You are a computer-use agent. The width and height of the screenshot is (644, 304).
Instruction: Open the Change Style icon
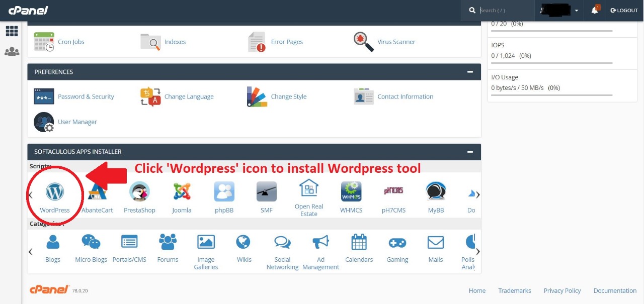[257, 96]
